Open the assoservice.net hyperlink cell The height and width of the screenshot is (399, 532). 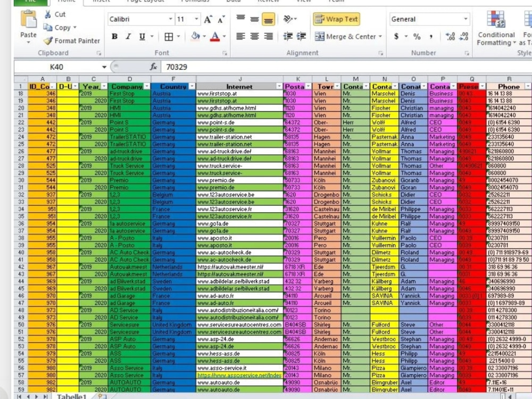[x=239, y=375]
